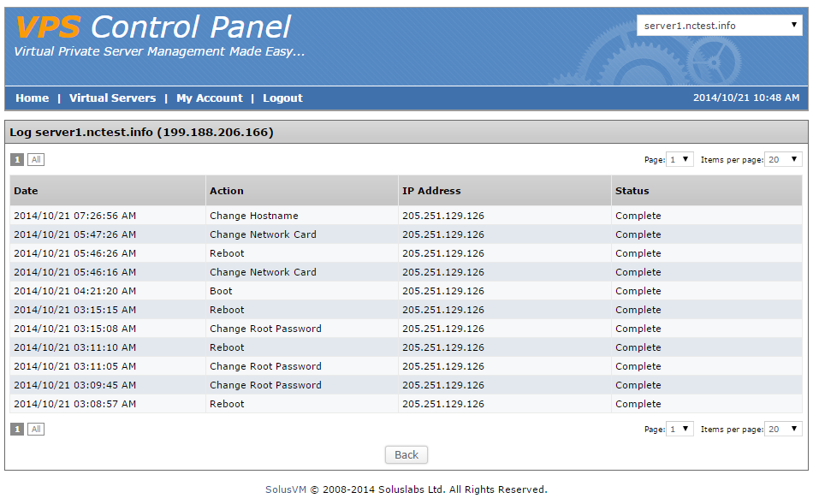The width and height of the screenshot is (813, 504).
Task: Click the Change Hostname log row
Action: click(406, 216)
